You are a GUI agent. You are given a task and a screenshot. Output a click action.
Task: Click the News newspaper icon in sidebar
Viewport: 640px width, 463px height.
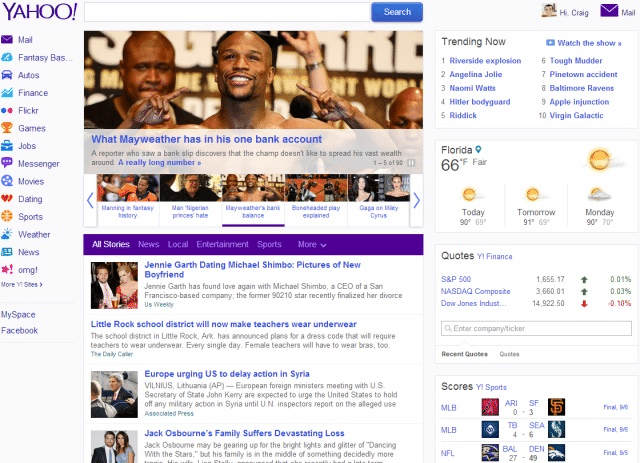(7, 252)
